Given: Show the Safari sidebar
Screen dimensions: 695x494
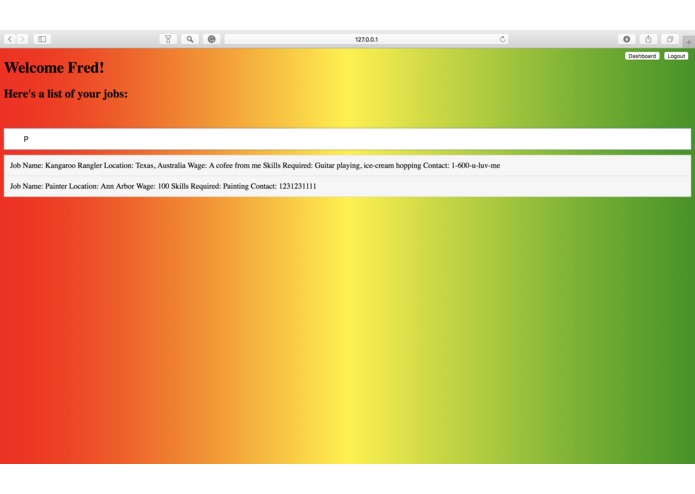Looking at the screenshot, I should (42, 39).
